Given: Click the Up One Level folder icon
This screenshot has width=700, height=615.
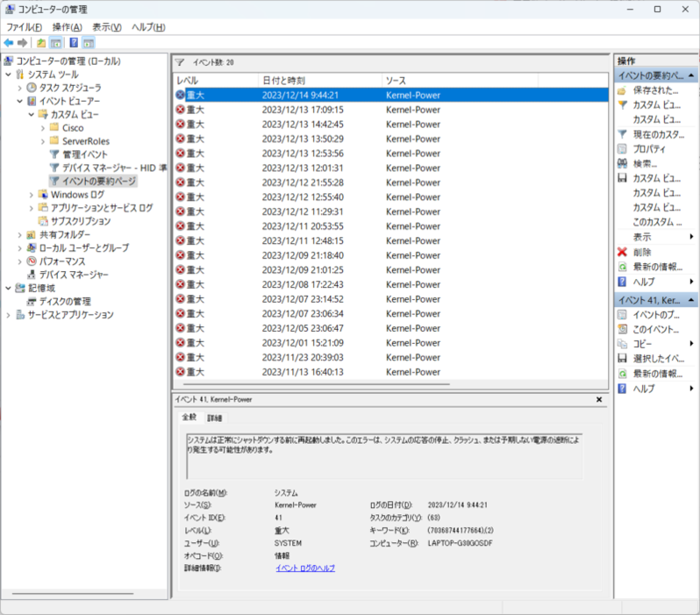Looking at the screenshot, I should [x=40, y=42].
